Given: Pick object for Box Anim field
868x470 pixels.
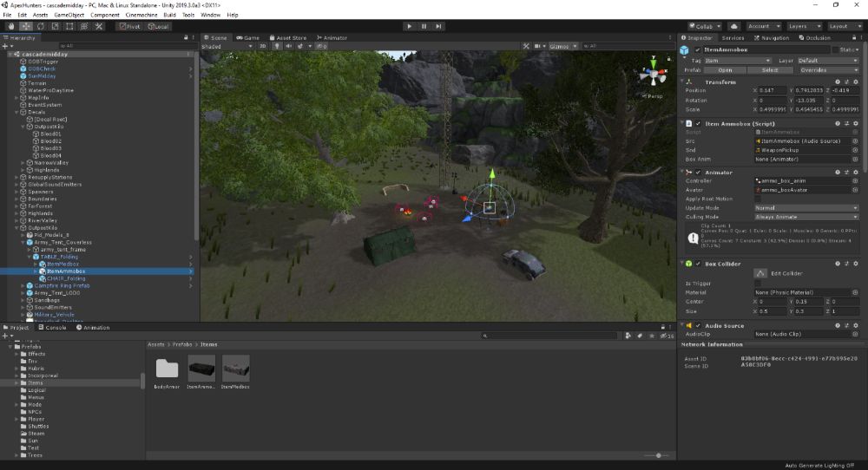Looking at the screenshot, I should 855,160.
